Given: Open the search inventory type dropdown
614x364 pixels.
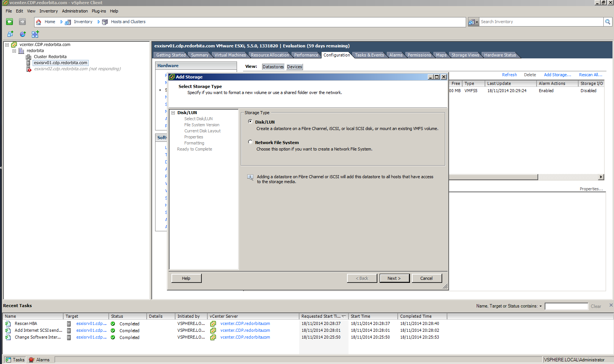Looking at the screenshot, I should pyautogui.click(x=473, y=22).
